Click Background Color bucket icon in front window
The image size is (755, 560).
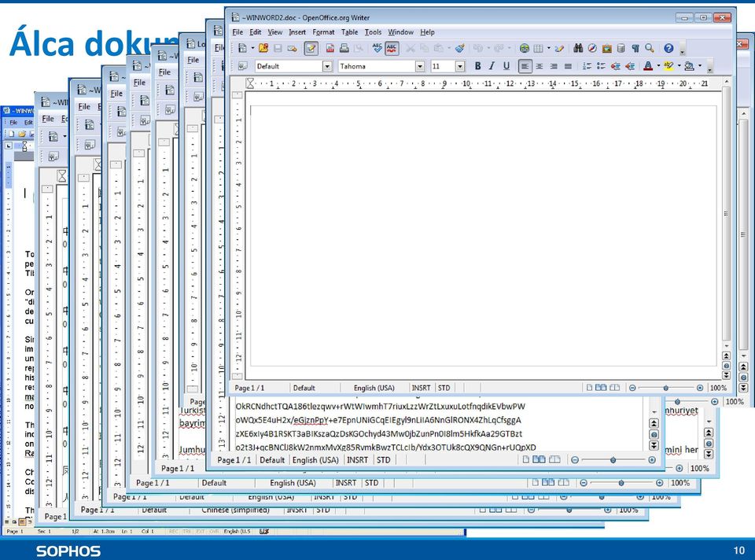(689, 66)
